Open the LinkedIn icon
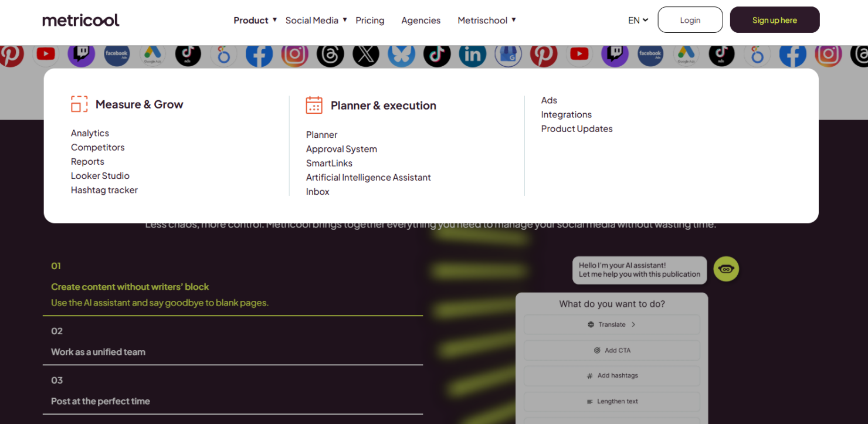The height and width of the screenshot is (424, 868). coord(472,55)
